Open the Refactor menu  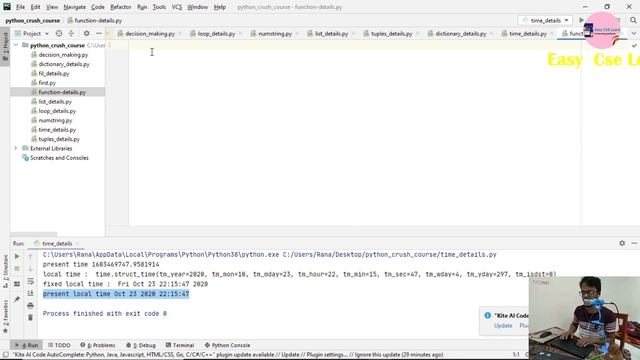pos(121,7)
